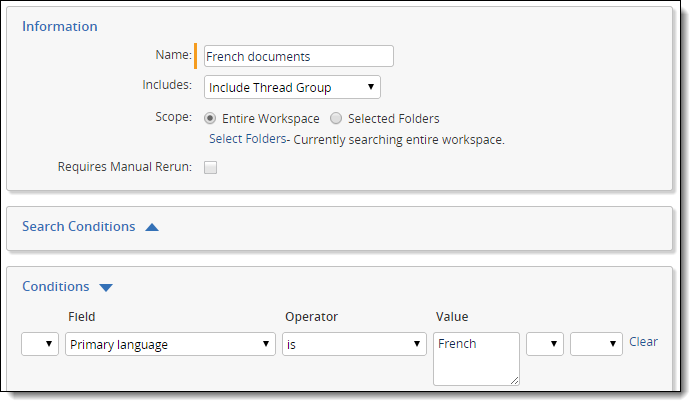The width and height of the screenshot is (696, 407).
Task: Choose the Selected Folders scope option
Action: point(336,118)
